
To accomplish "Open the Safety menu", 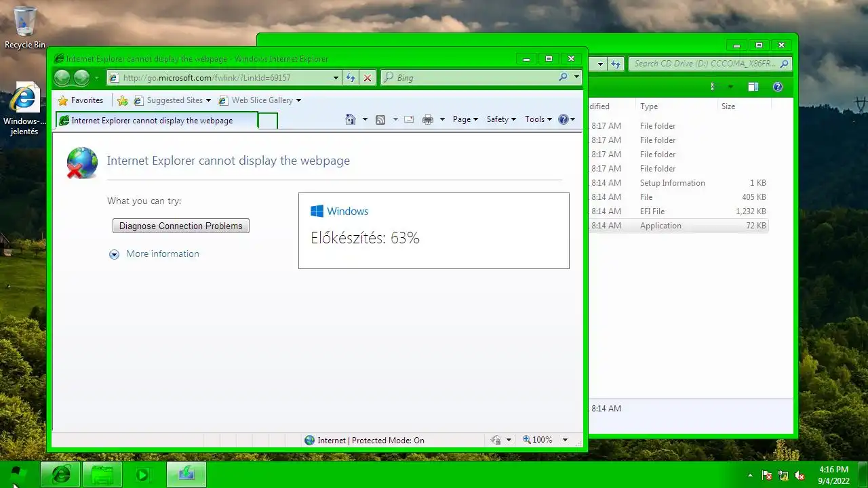I will point(501,119).
